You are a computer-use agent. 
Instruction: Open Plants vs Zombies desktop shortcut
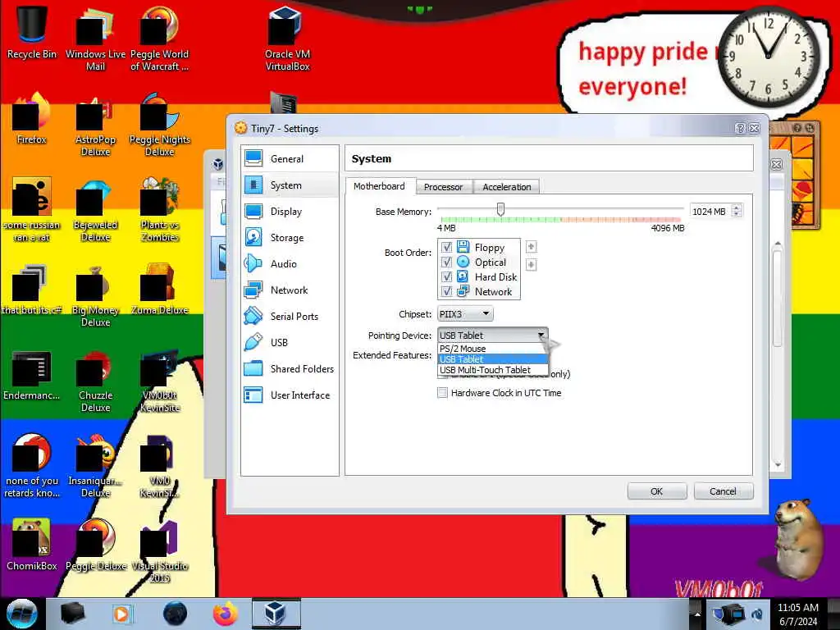pyautogui.click(x=160, y=210)
